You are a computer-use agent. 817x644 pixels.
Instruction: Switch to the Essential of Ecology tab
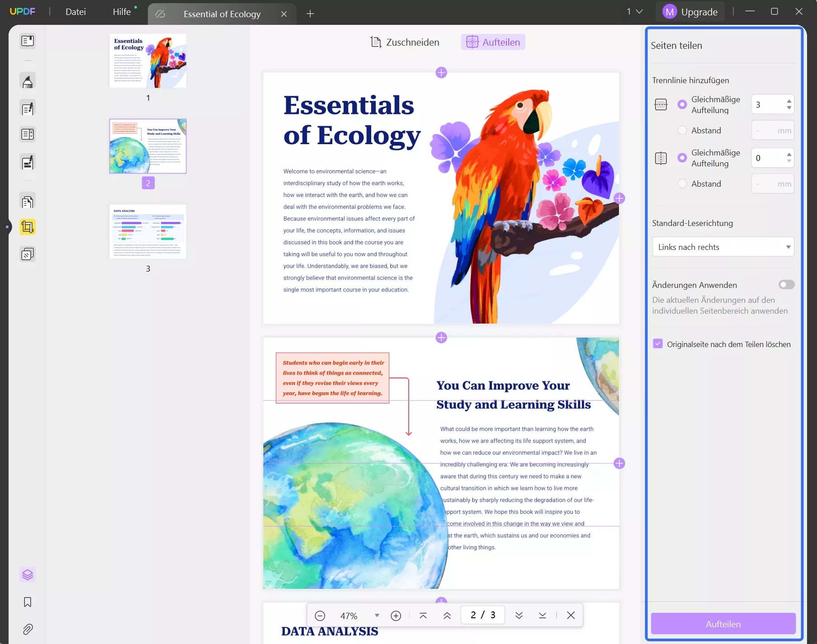(222, 14)
